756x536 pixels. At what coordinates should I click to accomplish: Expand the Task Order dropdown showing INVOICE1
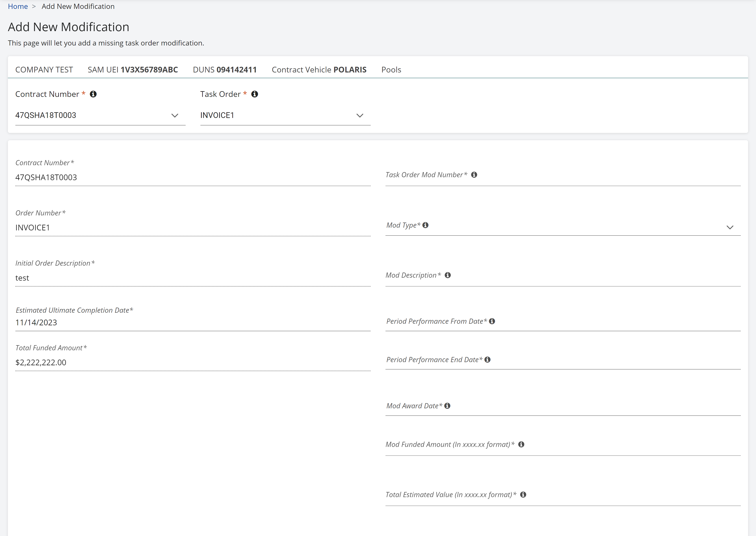point(360,115)
